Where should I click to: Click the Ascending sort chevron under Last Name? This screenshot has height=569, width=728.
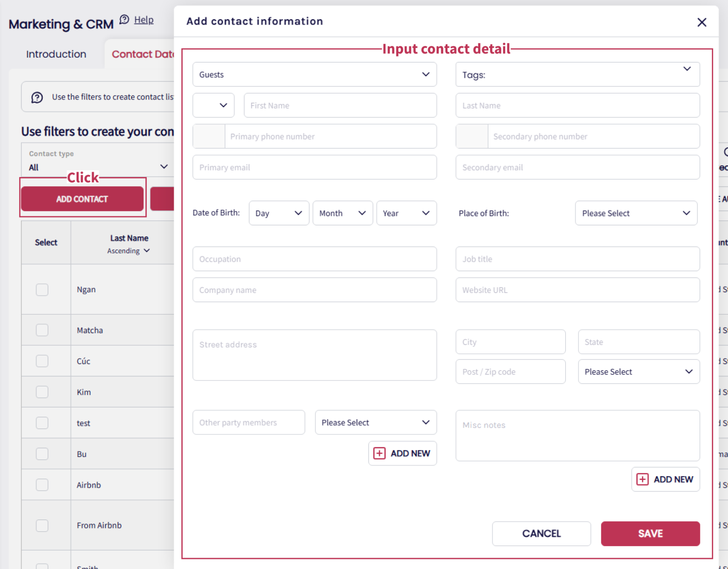coord(147,251)
